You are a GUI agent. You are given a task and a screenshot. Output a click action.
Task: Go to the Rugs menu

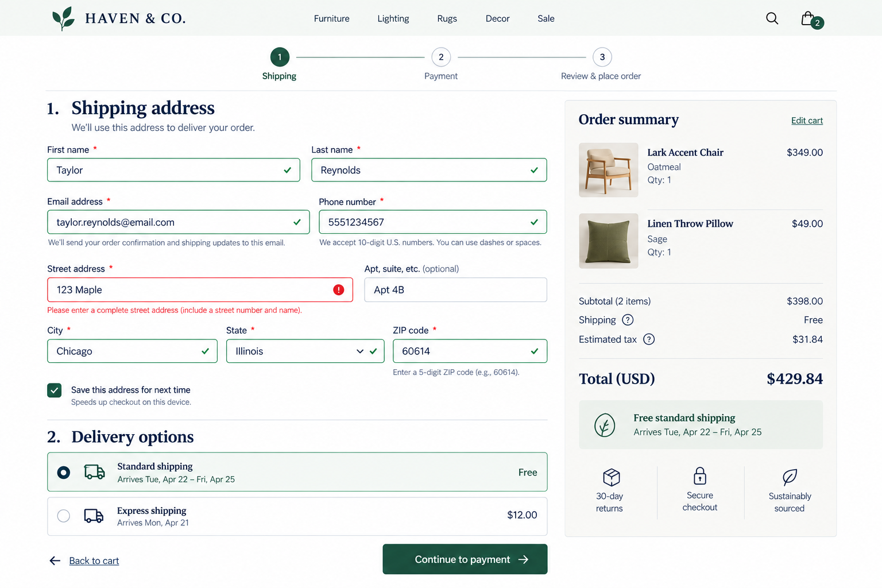pyautogui.click(x=447, y=18)
